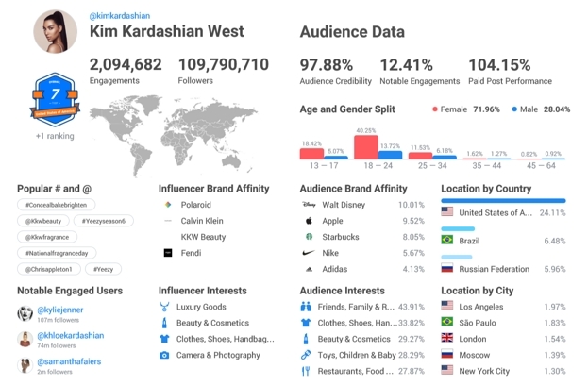Screen dimensions: 588x385
Task: Click Kim Kardashian's profile photo
Action: pyautogui.click(x=56, y=31)
